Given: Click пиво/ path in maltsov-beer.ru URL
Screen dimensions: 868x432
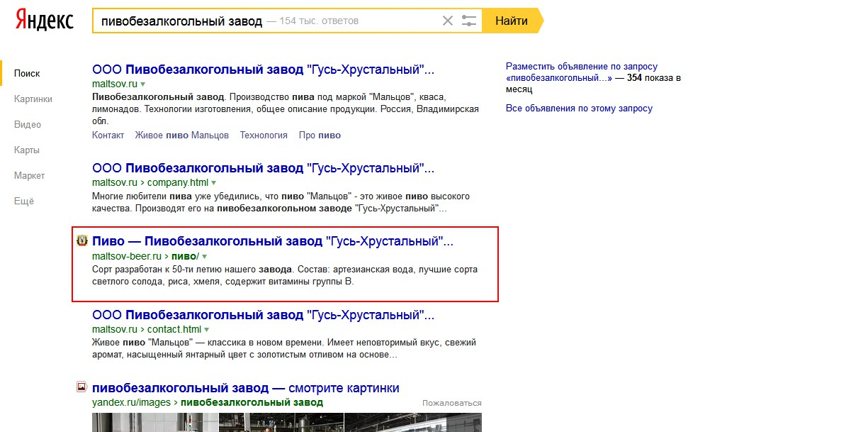Looking at the screenshot, I should click(x=186, y=256).
